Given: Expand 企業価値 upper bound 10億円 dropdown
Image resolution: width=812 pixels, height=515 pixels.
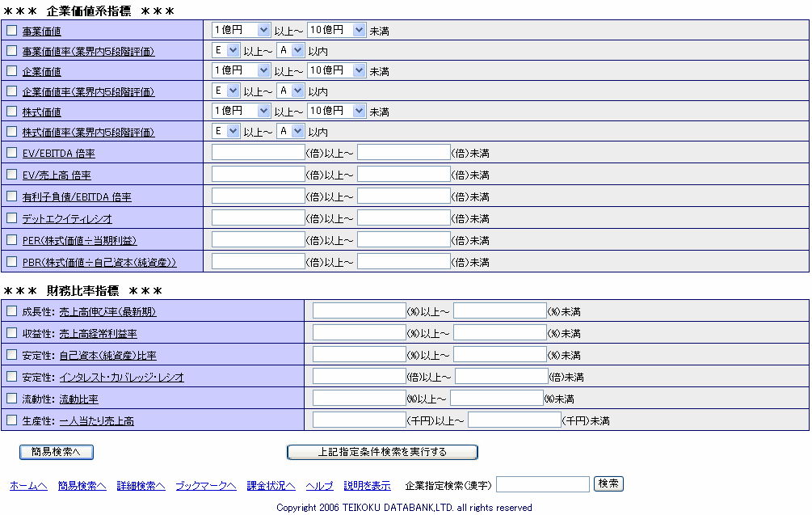Looking at the screenshot, I should pyautogui.click(x=337, y=70).
